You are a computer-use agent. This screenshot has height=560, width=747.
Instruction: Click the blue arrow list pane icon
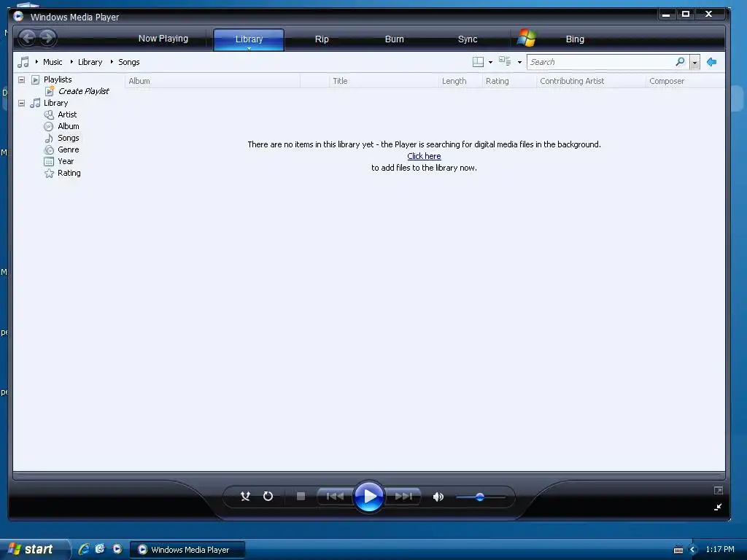712,62
